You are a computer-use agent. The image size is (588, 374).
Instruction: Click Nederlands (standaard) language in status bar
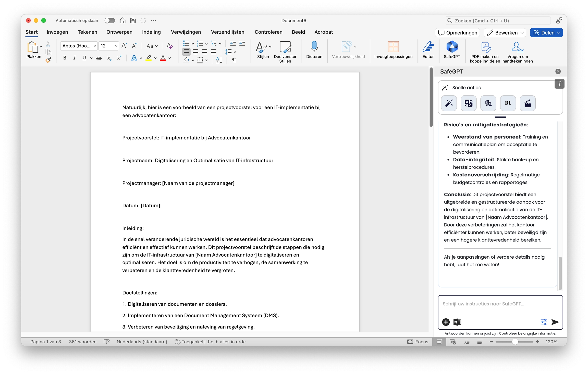[142, 342]
